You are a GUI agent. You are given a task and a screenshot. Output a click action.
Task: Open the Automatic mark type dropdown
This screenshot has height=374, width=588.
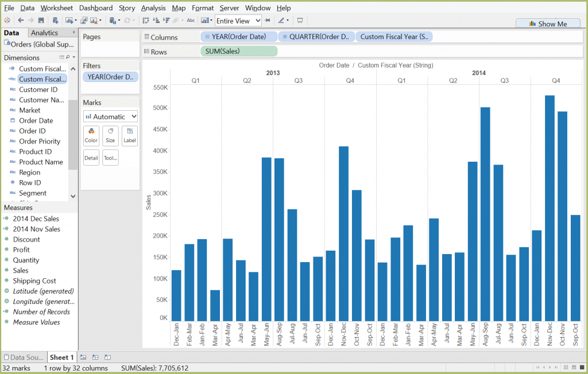(x=110, y=116)
